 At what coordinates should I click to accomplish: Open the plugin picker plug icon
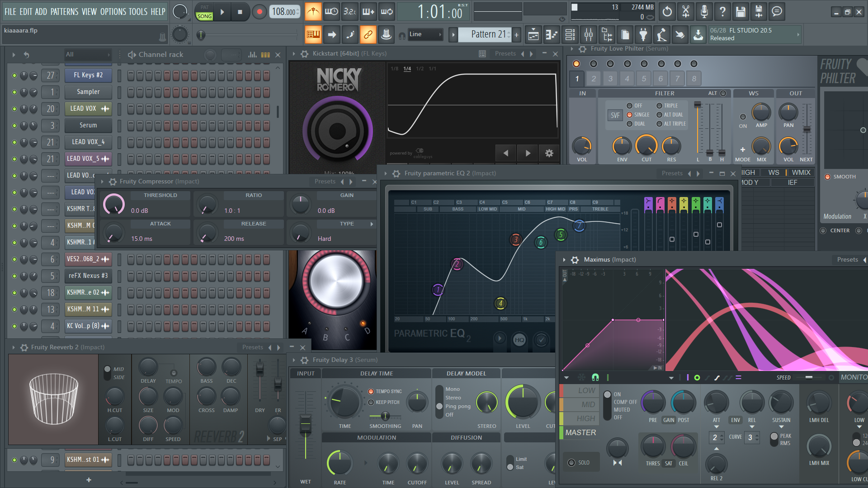(x=643, y=35)
